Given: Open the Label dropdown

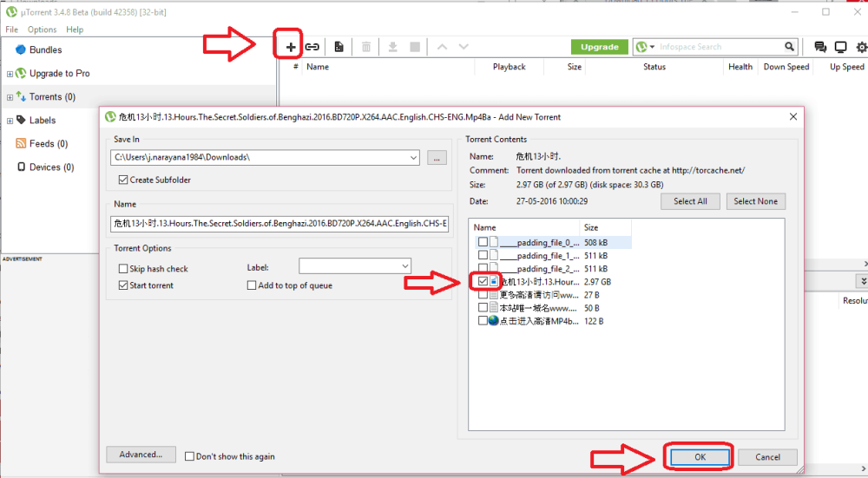Looking at the screenshot, I should coord(405,266).
